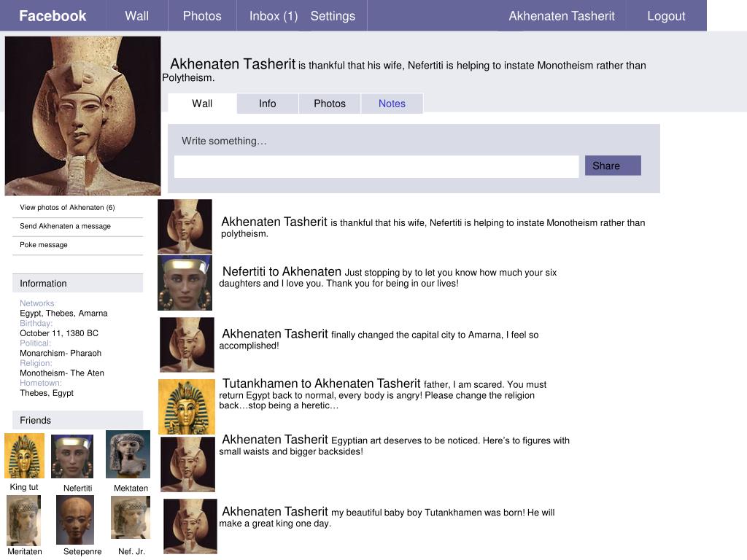This screenshot has height=560, width=747.
Task: Select Mektaten friend thumbnail
Action: (x=128, y=454)
